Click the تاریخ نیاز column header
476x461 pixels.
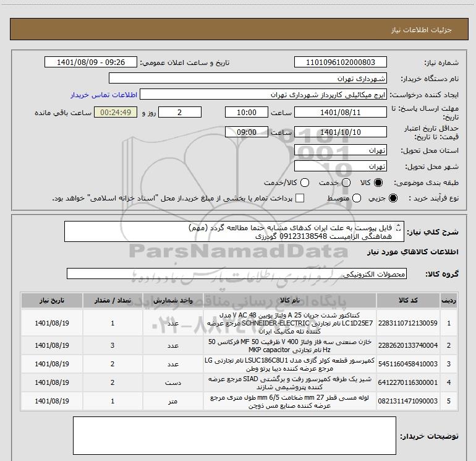(x=52, y=300)
